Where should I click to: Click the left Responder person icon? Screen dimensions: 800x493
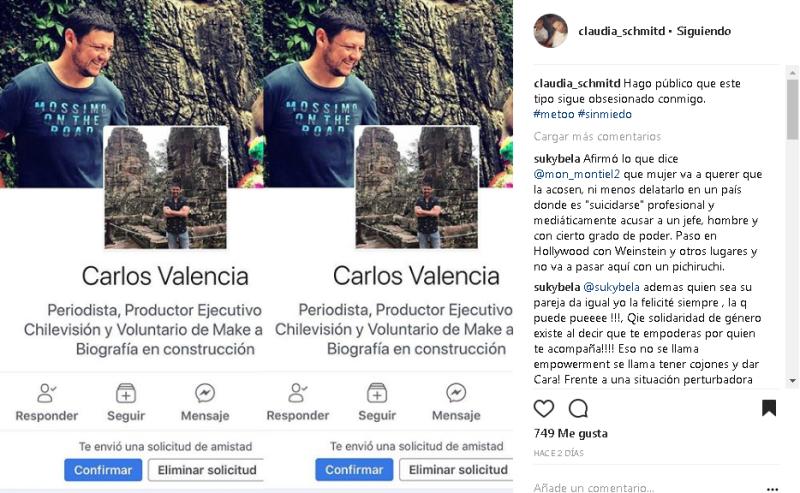coord(46,393)
